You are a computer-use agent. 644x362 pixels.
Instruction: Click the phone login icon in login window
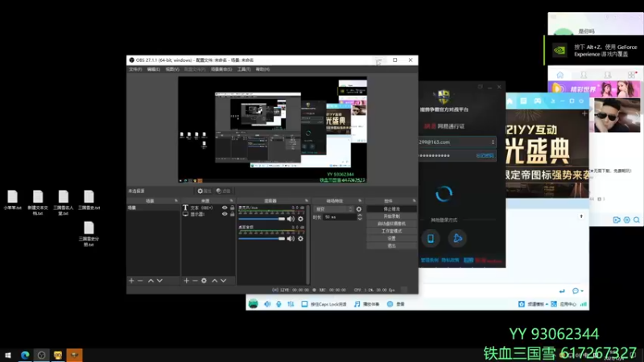point(431,238)
